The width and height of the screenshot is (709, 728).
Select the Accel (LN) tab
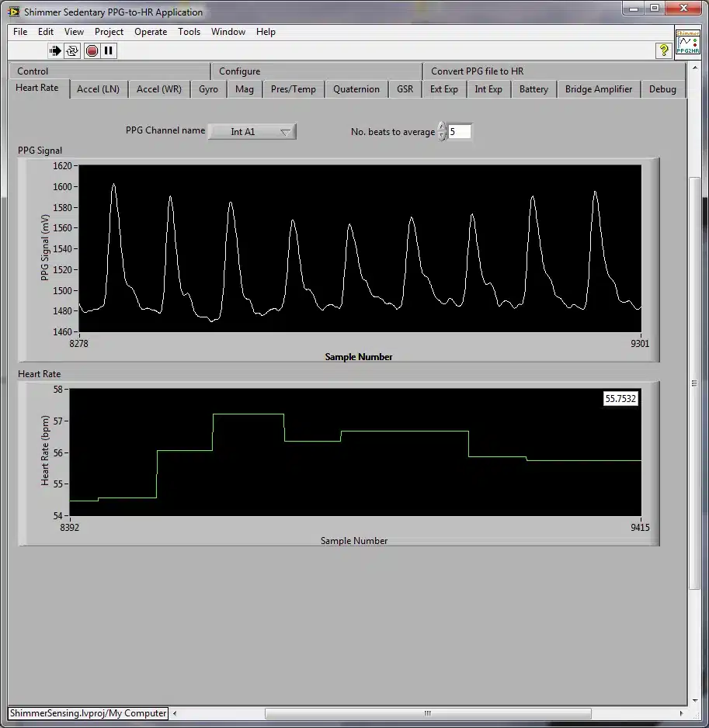[98, 89]
